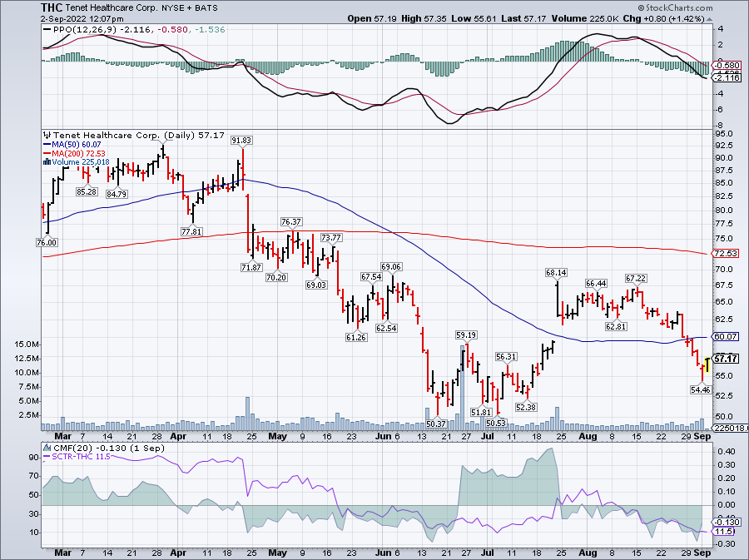Click the purple SCTR-THC legend line marker
The width and height of the screenshot is (749, 560).
(46, 457)
